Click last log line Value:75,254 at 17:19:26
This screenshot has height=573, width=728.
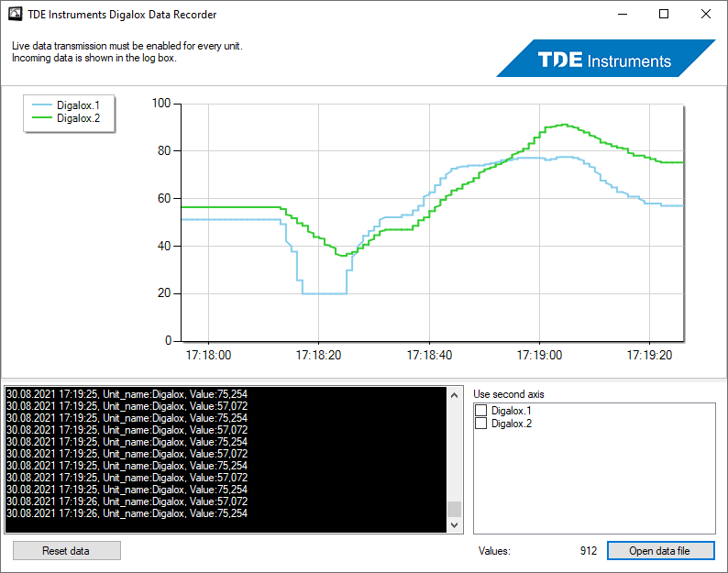(x=127, y=513)
